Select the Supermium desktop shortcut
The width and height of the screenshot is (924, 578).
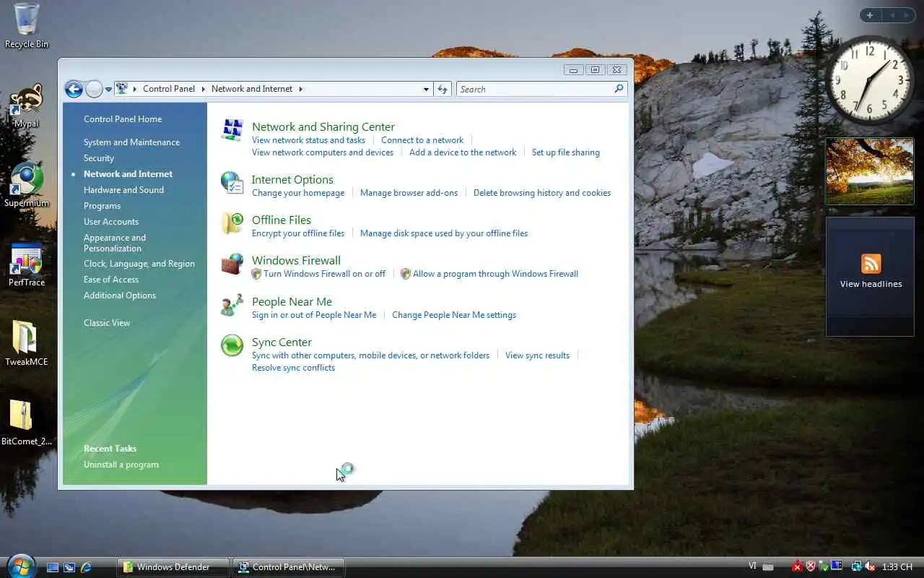click(27, 185)
